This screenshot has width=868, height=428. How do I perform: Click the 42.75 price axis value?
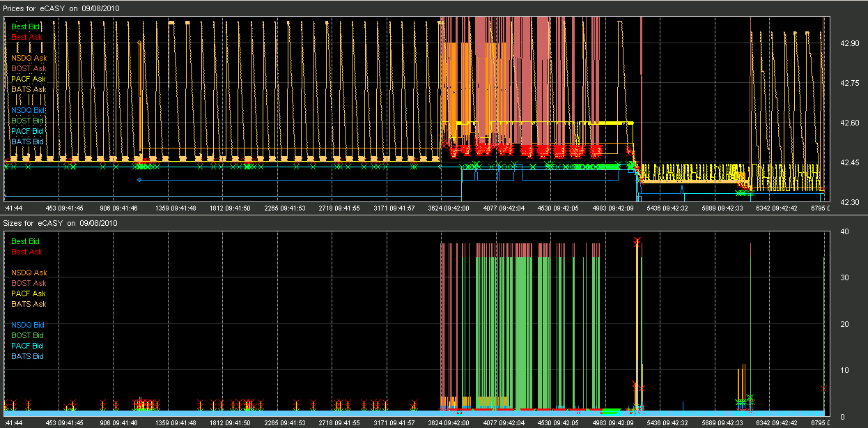pos(849,83)
